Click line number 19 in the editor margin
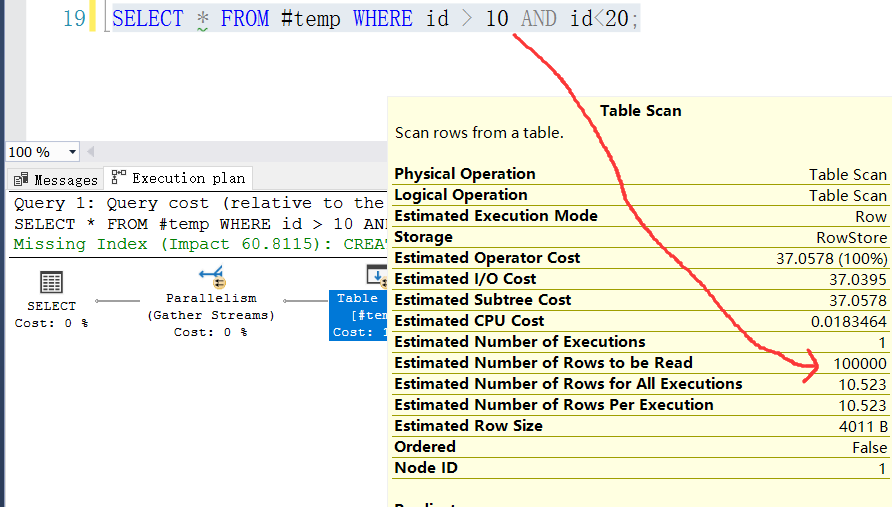 tap(74, 18)
